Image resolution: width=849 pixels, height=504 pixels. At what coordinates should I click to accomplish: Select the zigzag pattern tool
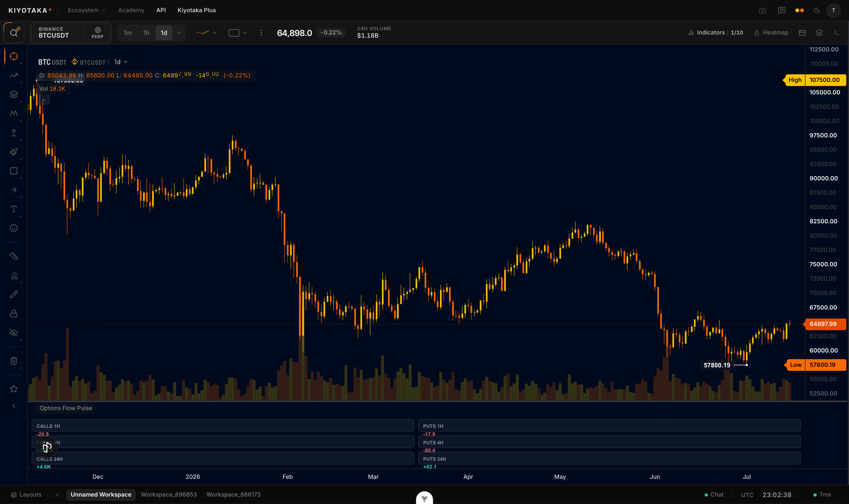tap(14, 114)
